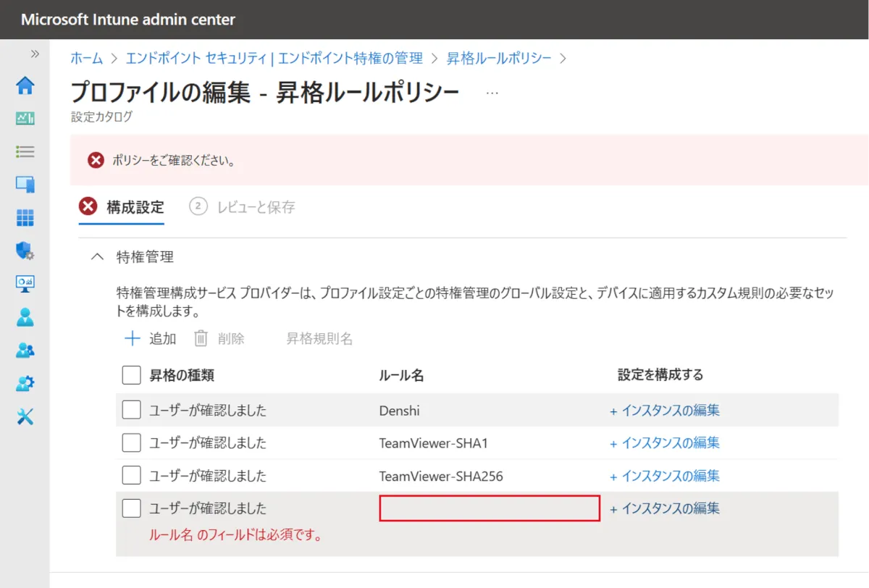Click the ホーム breadcrumb link
The height and width of the screenshot is (588, 869).
(x=85, y=59)
